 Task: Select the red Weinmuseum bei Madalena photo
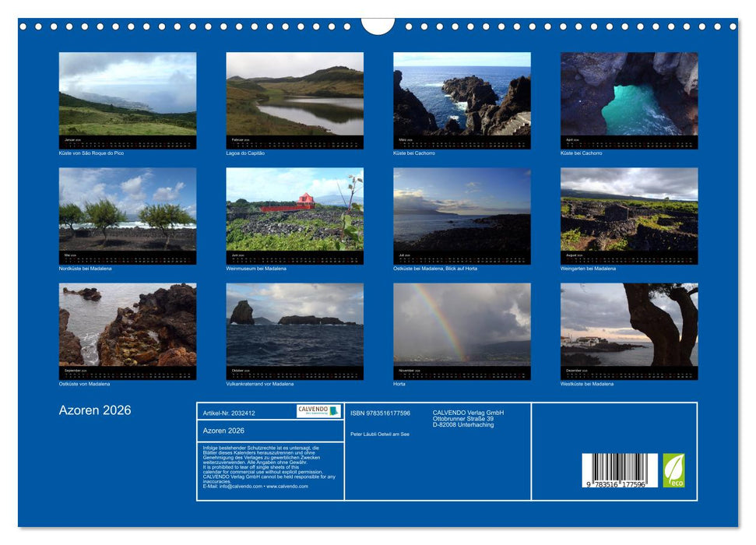[294, 209]
